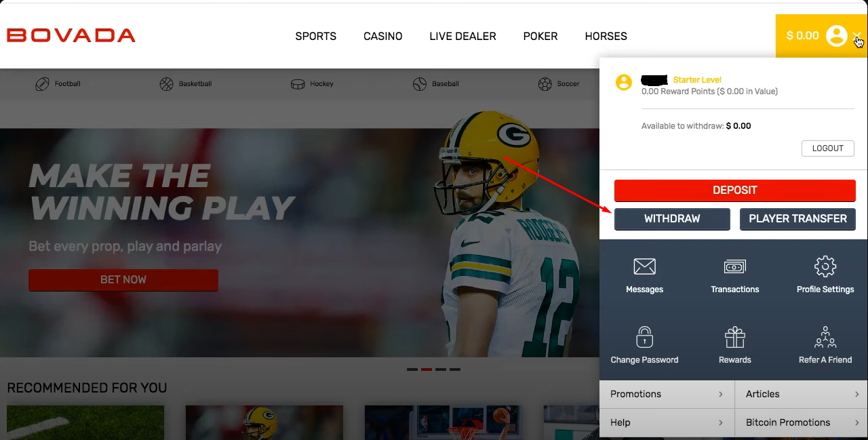Click the Withdraw button

[x=672, y=219]
